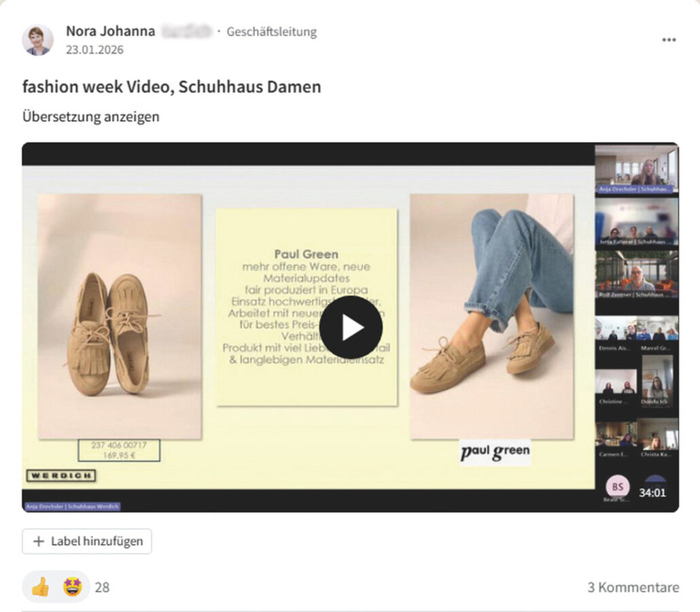The image size is (700, 612).
Task: Open the 28 reactions count
Action: click(102, 587)
